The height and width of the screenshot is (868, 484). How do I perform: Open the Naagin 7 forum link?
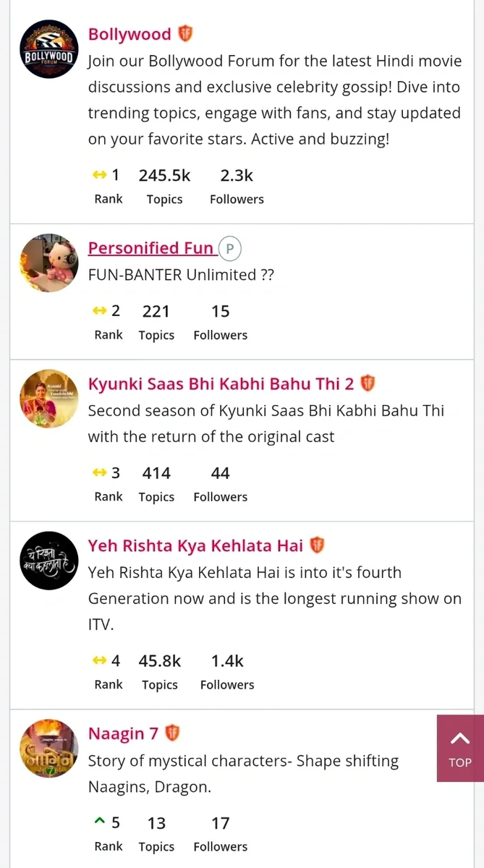click(123, 734)
